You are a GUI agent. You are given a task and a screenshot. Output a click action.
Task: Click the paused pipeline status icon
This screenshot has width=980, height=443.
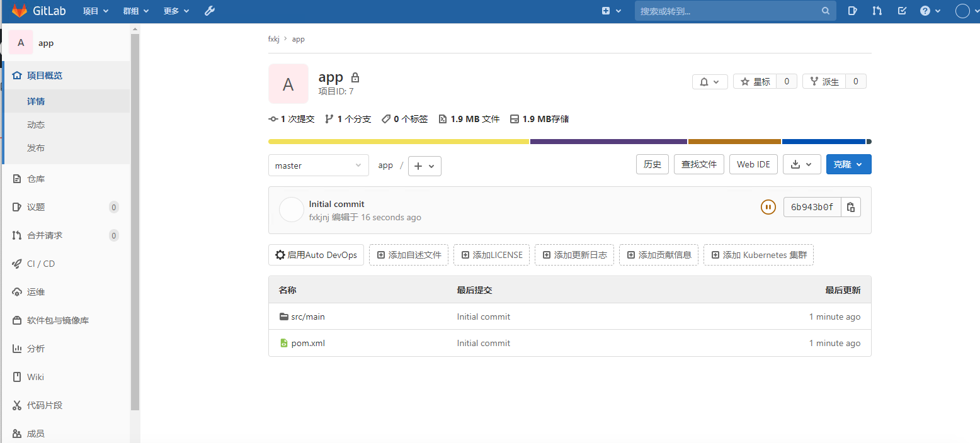[768, 207]
